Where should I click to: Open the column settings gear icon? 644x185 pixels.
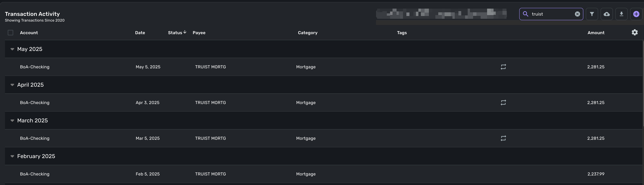[x=634, y=32]
